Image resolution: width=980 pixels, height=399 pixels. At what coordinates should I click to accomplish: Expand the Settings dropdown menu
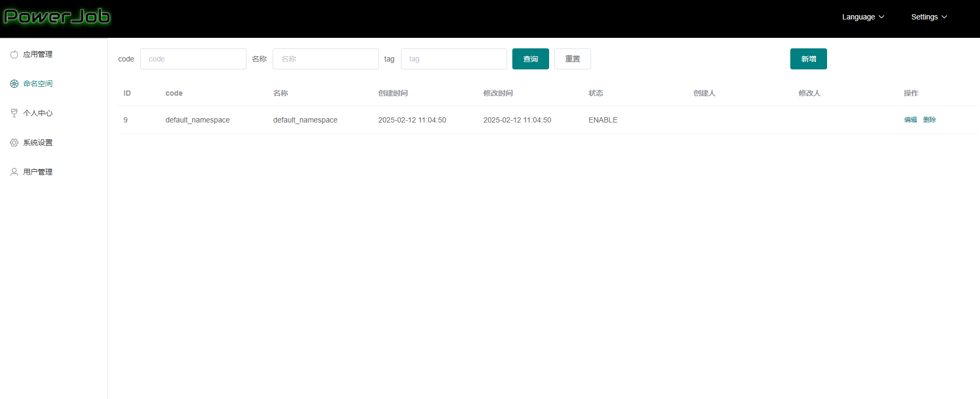coord(929,17)
